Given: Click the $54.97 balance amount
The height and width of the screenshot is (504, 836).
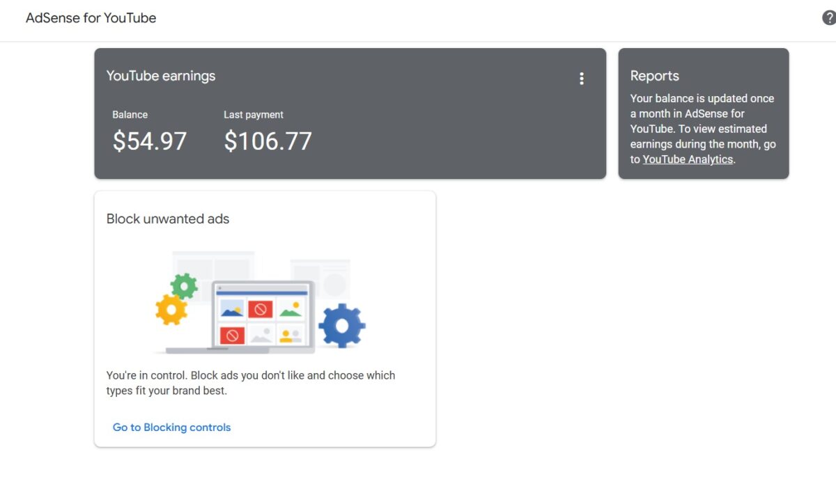Looking at the screenshot, I should [x=150, y=141].
